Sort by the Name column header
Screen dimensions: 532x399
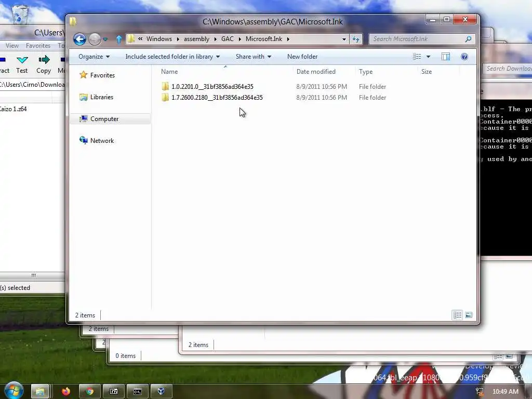(x=225, y=72)
